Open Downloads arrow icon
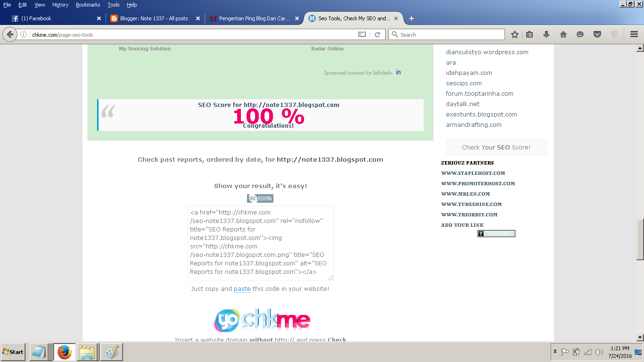The width and height of the screenshot is (644, 362). click(x=546, y=34)
